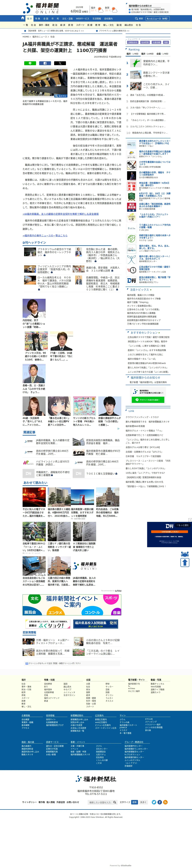Click the 福井県高校入試問題集 発刊 banner

[96, 624]
